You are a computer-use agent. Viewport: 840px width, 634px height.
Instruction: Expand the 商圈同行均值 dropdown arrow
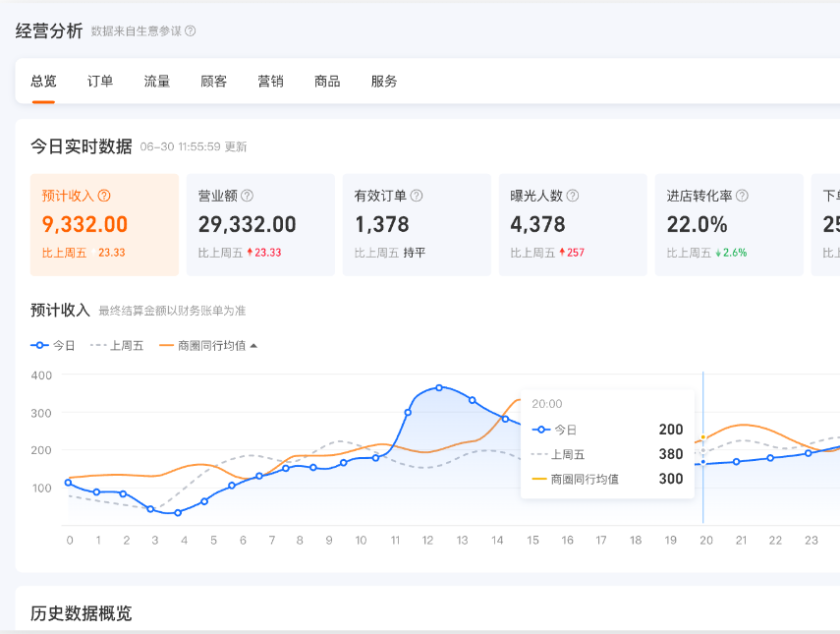(254, 346)
